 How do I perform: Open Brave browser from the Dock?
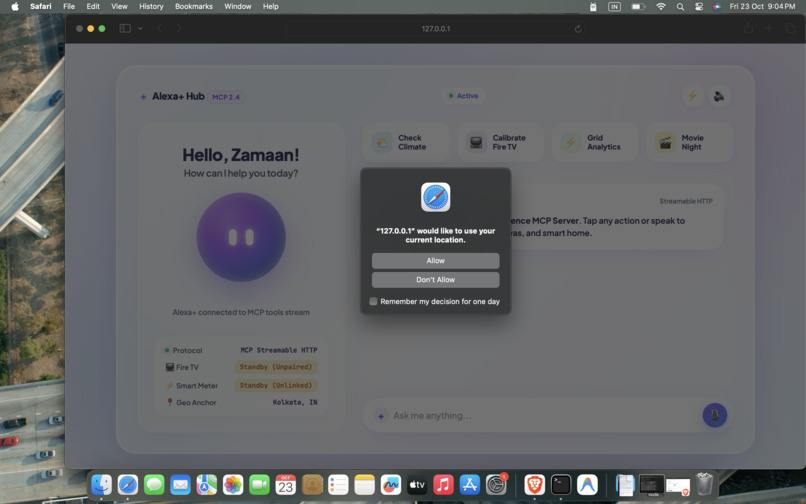(x=535, y=484)
